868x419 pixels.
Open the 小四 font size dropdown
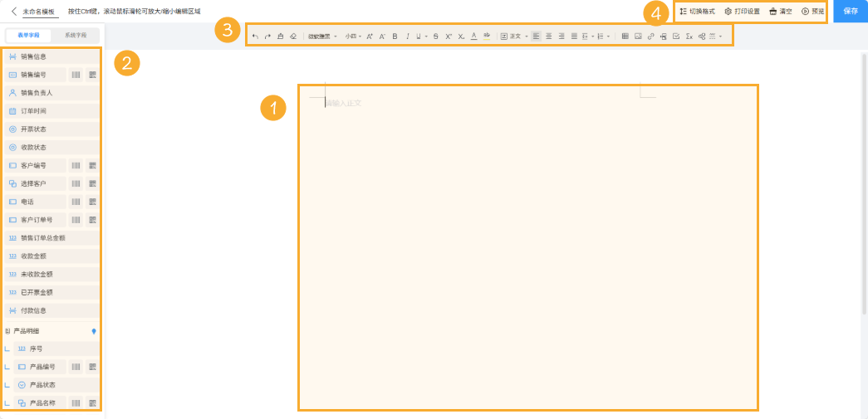[x=353, y=37]
